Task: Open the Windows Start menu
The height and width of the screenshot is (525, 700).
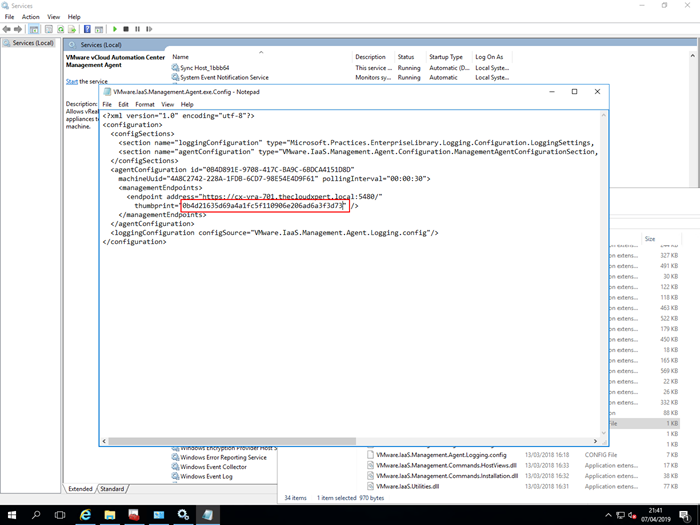Action: [11, 514]
